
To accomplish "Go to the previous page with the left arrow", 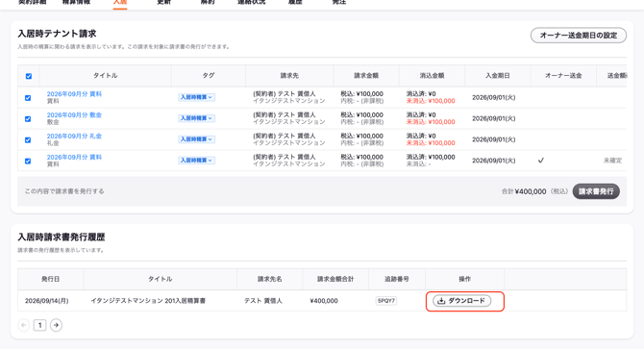I will [24, 325].
